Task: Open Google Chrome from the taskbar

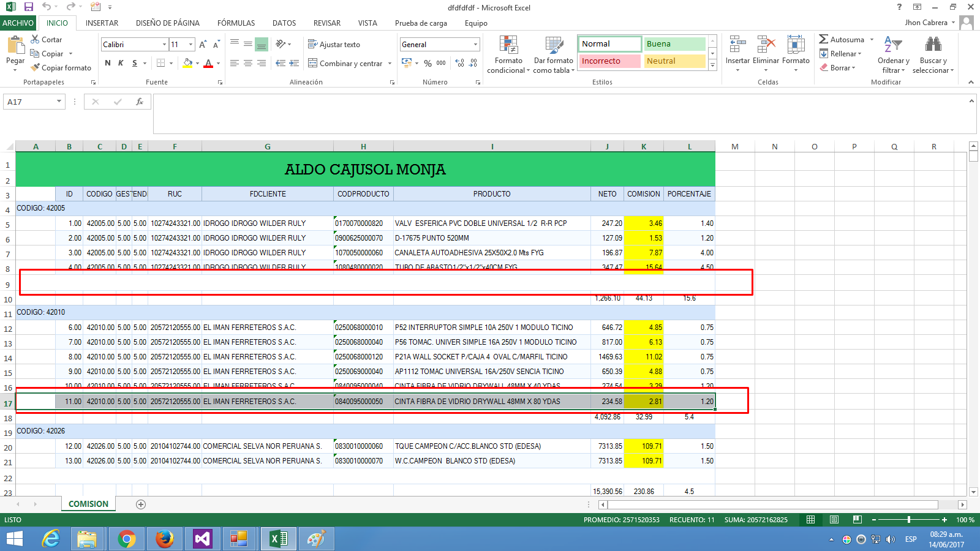Action: tap(127, 539)
